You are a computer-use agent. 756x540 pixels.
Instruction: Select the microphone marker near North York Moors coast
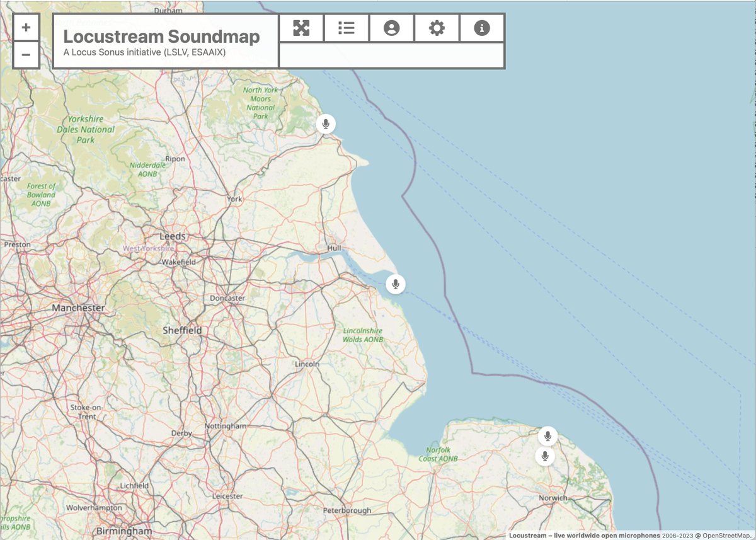click(x=326, y=124)
